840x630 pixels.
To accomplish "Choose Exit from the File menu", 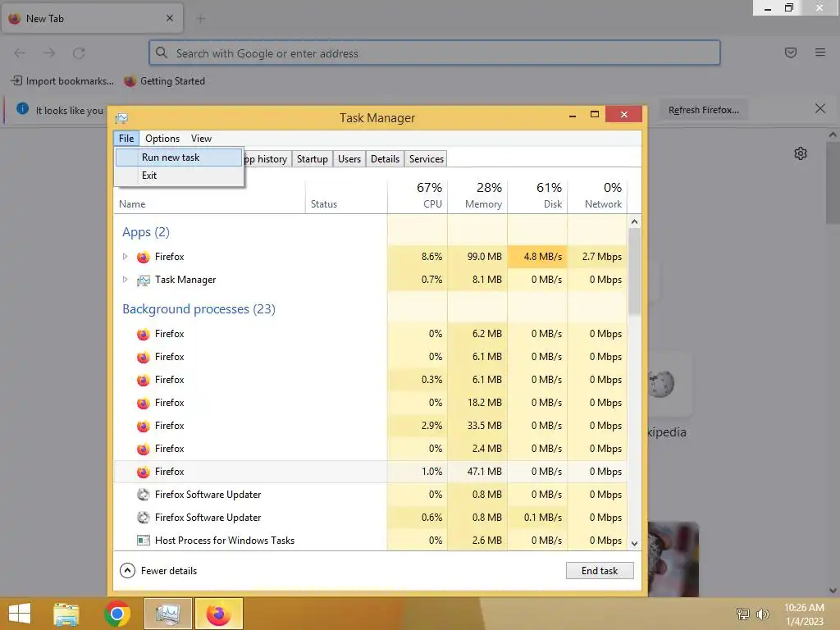I will [x=179, y=176].
